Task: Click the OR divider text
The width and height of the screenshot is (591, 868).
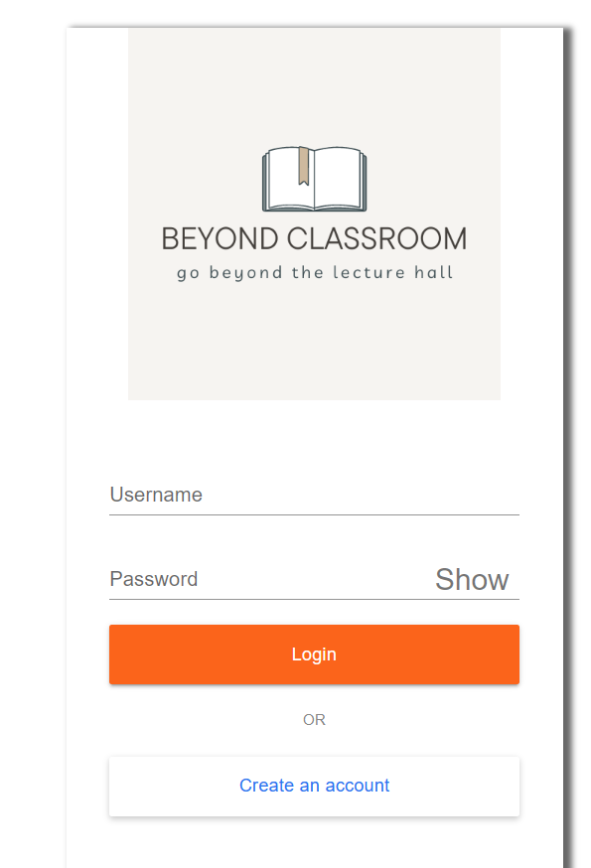Action: click(314, 719)
